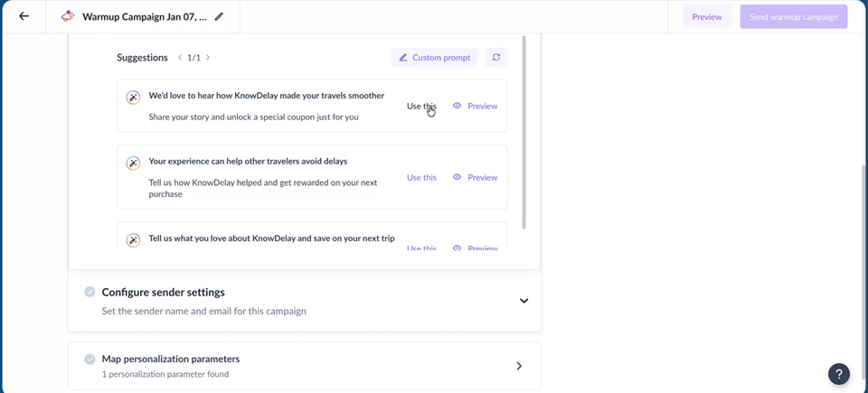Edit campaign name with pencil icon

click(219, 16)
